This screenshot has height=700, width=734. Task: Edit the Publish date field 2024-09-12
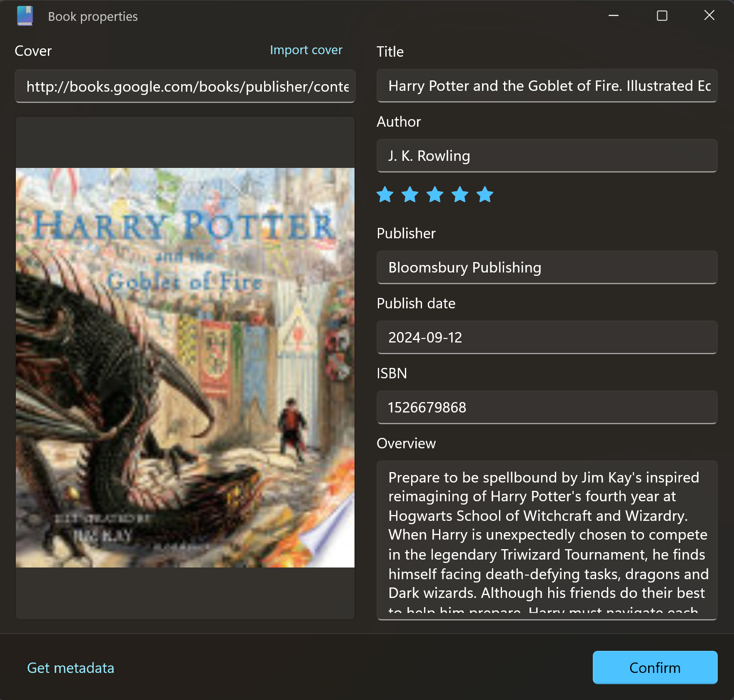[547, 337]
